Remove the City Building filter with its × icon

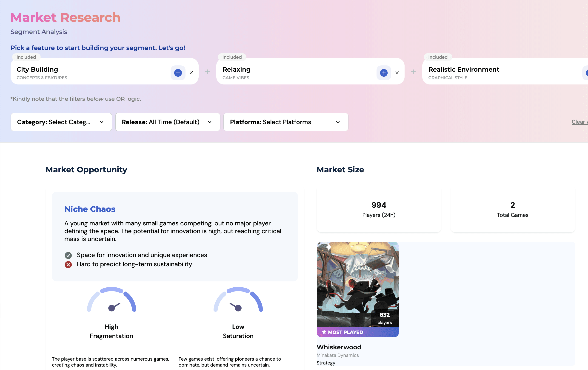click(x=191, y=73)
